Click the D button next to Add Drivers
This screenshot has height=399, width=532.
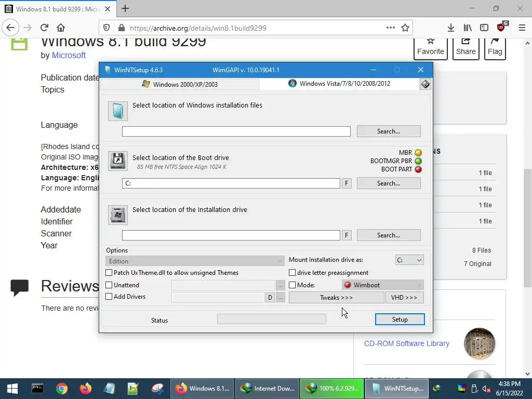(270, 298)
